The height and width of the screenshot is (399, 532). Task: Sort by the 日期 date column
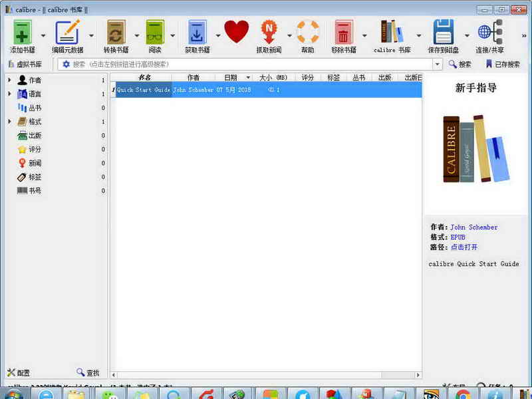coord(233,77)
